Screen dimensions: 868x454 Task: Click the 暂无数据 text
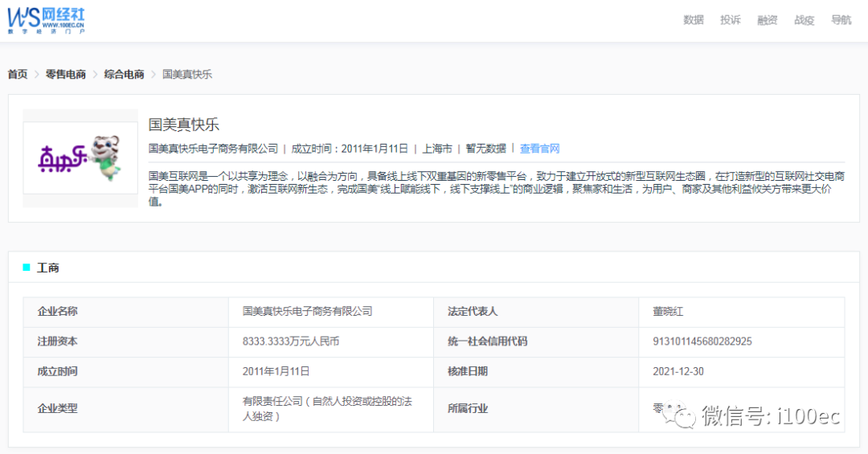tap(486, 149)
